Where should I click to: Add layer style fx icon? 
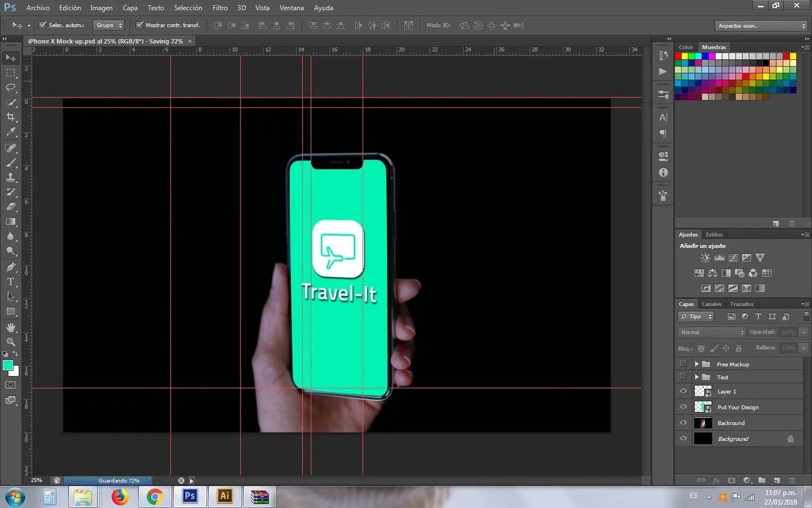tap(716, 481)
